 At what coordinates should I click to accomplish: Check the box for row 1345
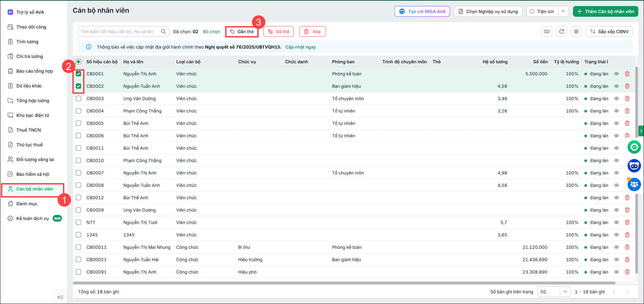(78, 235)
